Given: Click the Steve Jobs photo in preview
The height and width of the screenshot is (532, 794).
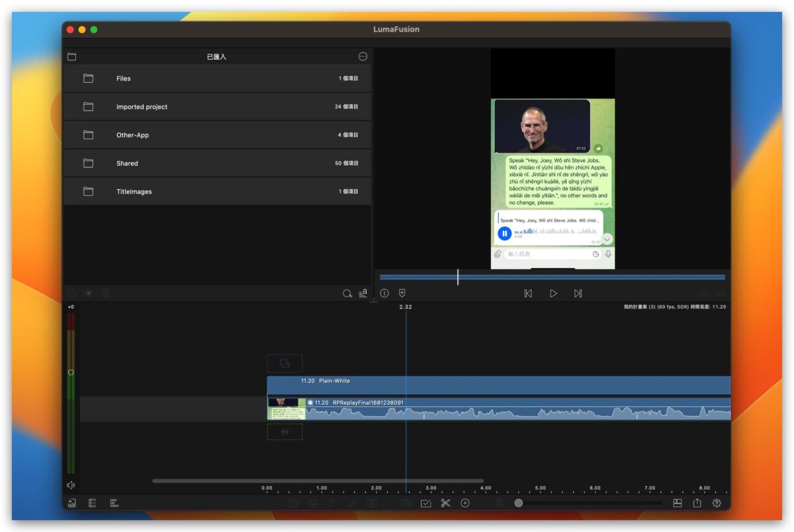Looking at the screenshot, I should [542, 126].
